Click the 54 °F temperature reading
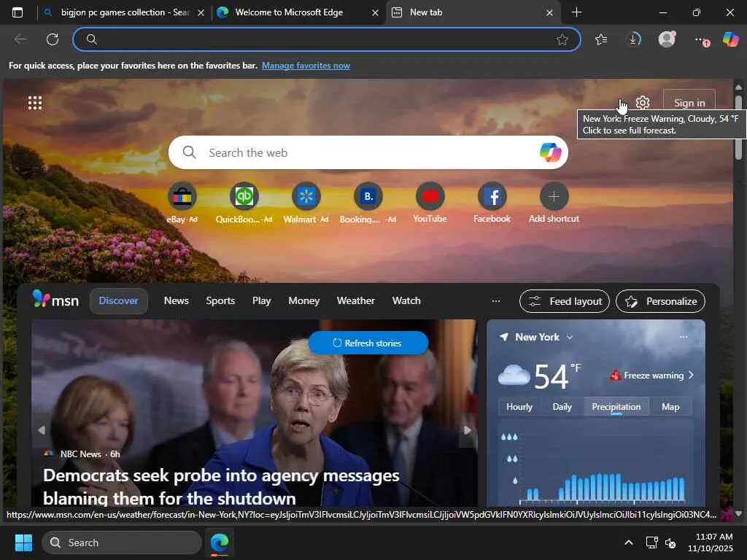The image size is (747, 560). pyautogui.click(x=557, y=376)
